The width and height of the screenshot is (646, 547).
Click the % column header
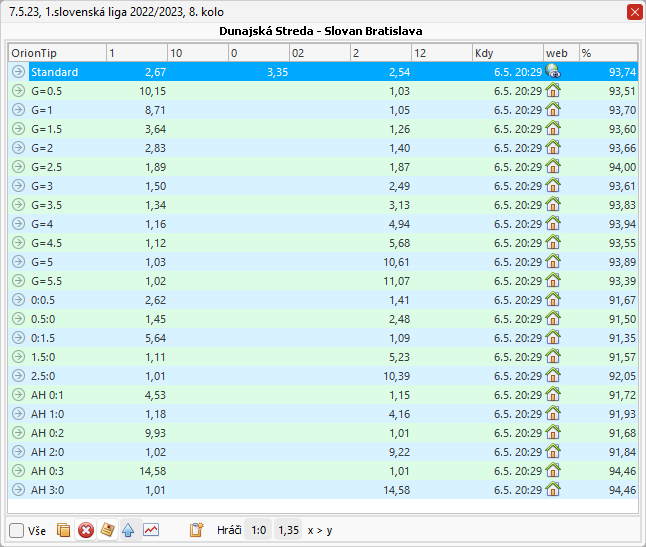pos(608,53)
